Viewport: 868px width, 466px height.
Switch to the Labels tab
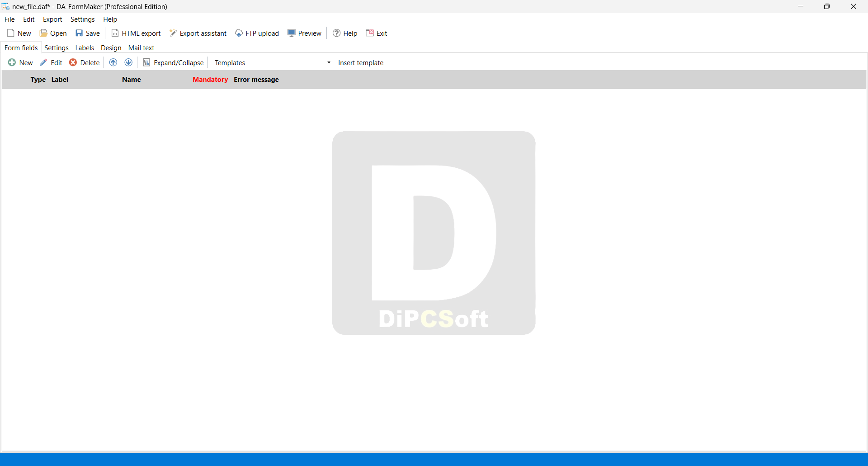pos(85,48)
